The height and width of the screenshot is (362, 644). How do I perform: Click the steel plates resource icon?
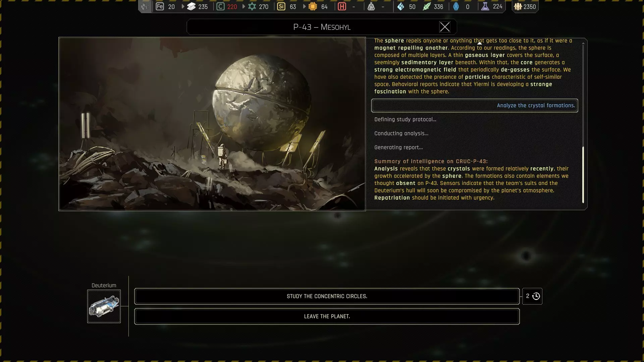tap(191, 6)
